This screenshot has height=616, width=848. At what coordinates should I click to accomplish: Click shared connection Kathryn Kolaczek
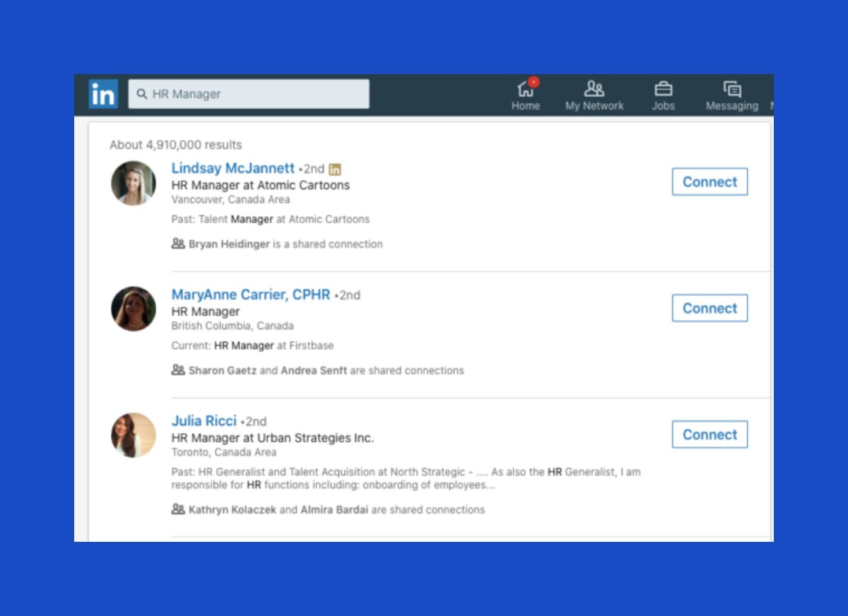coord(232,509)
